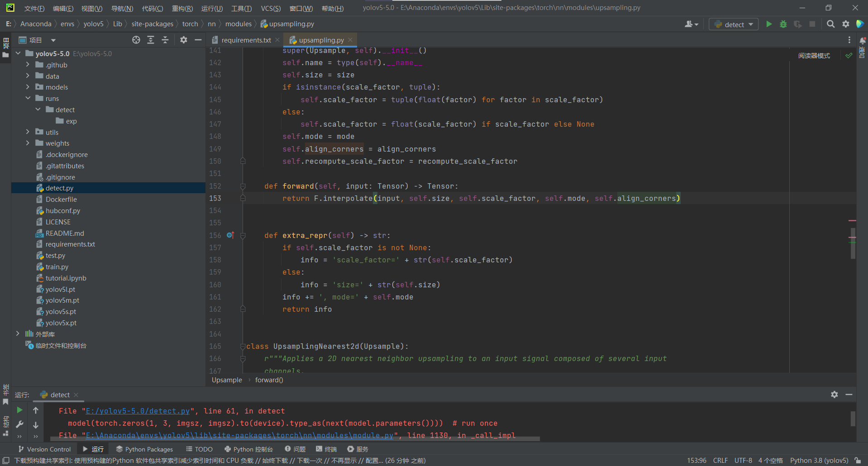Open the 文件(F) menu
Image resolution: width=868 pixels, height=466 pixels.
pyautogui.click(x=34, y=9)
